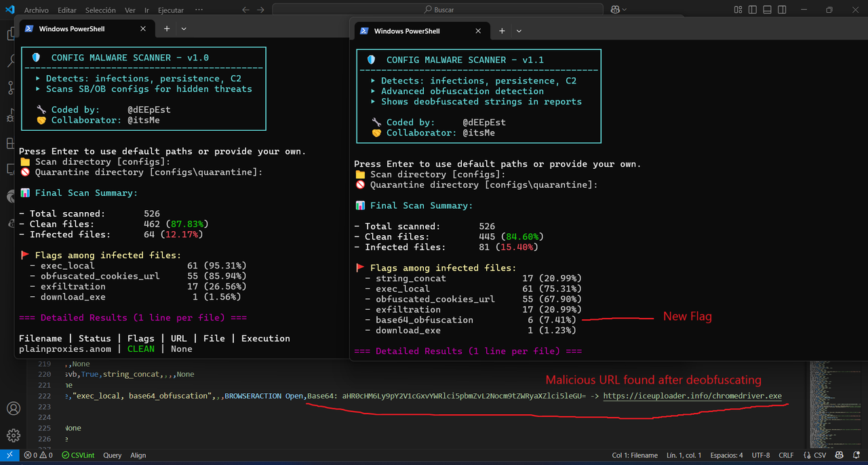Open errors and warnings count in status bar
The image size is (868, 465).
38,456
